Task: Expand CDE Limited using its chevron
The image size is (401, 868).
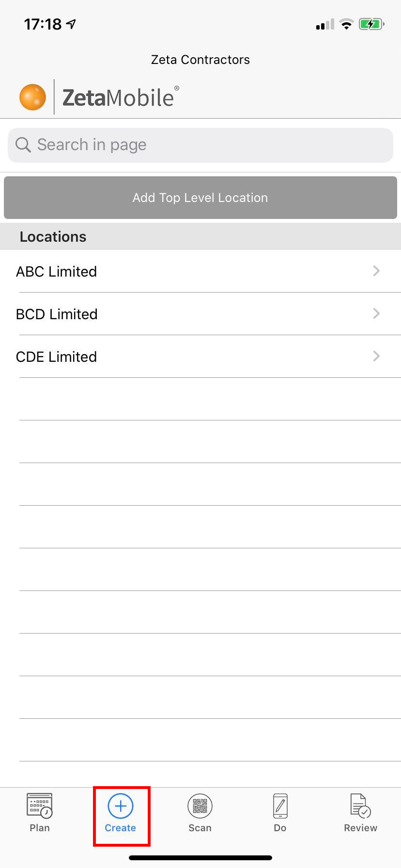Action: [376, 356]
